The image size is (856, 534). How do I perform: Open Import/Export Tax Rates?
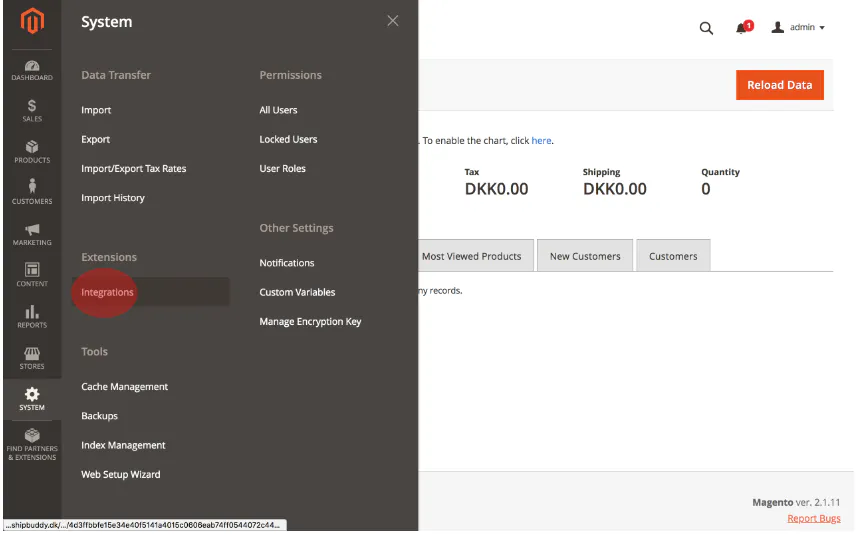134,169
